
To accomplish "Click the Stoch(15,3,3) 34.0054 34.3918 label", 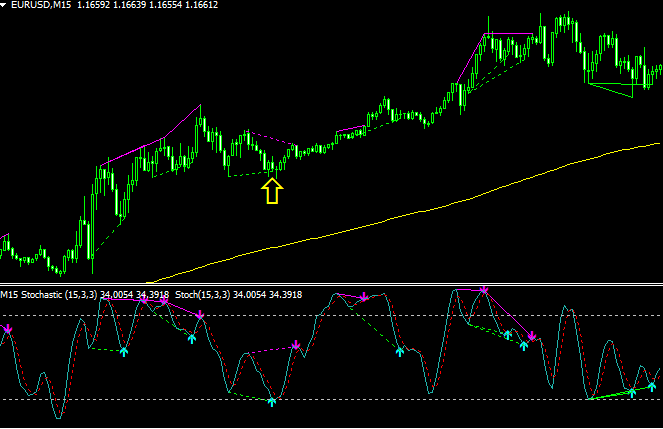I will tap(238, 295).
